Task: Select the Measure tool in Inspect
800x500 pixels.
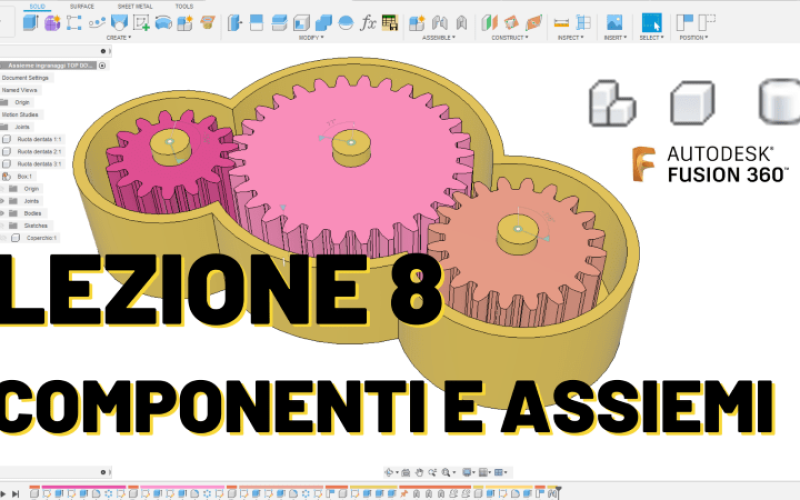Action: (561, 23)
